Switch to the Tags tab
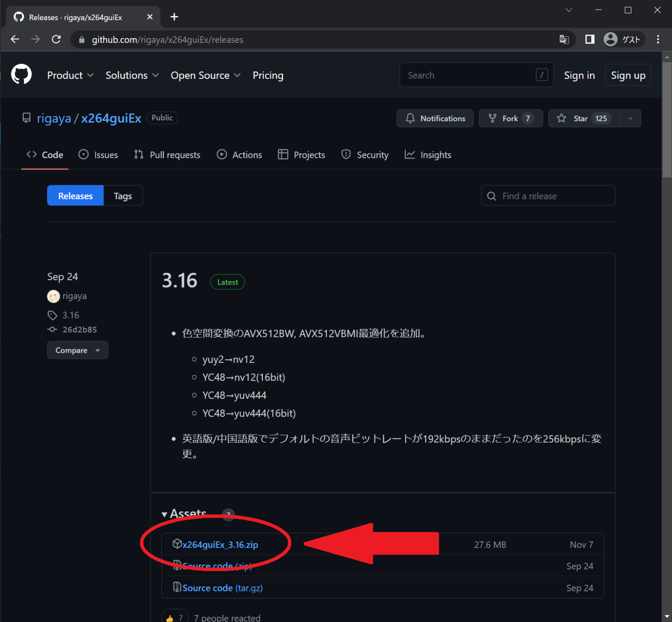 point(122,196)
